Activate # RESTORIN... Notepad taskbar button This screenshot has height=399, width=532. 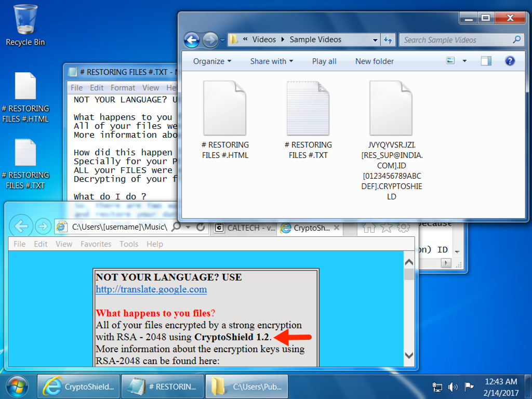[x=163, y=387]
